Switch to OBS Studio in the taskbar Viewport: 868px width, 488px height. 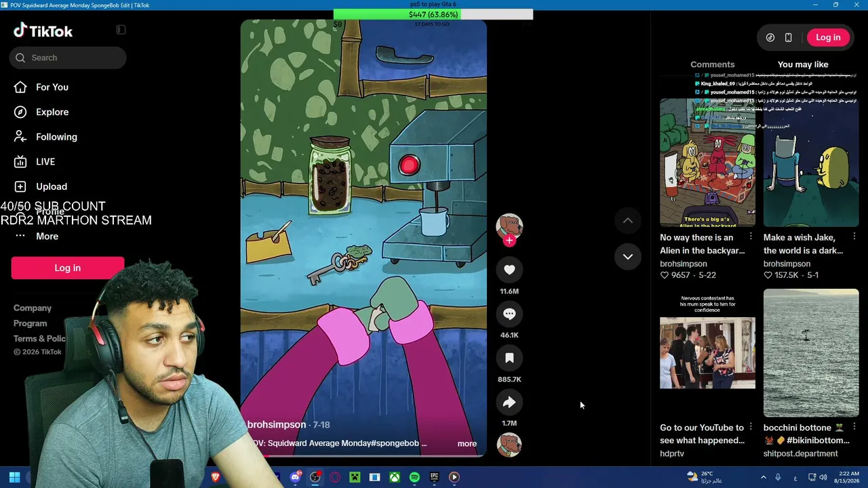315,477
